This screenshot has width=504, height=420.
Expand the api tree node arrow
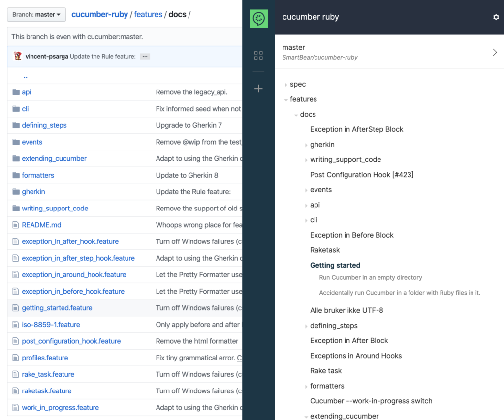pos(306,205)
